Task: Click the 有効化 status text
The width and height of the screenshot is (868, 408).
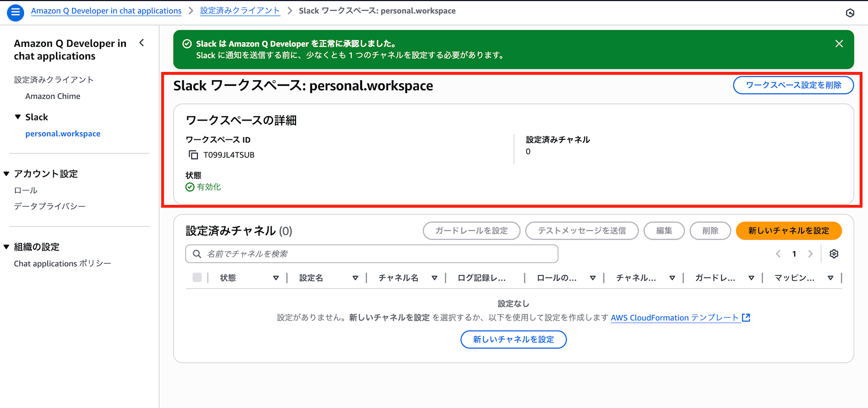Action: 209,187
